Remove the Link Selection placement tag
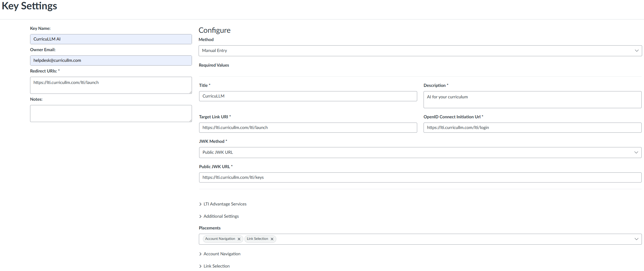The image size is (644, 271). click(272, 239)
